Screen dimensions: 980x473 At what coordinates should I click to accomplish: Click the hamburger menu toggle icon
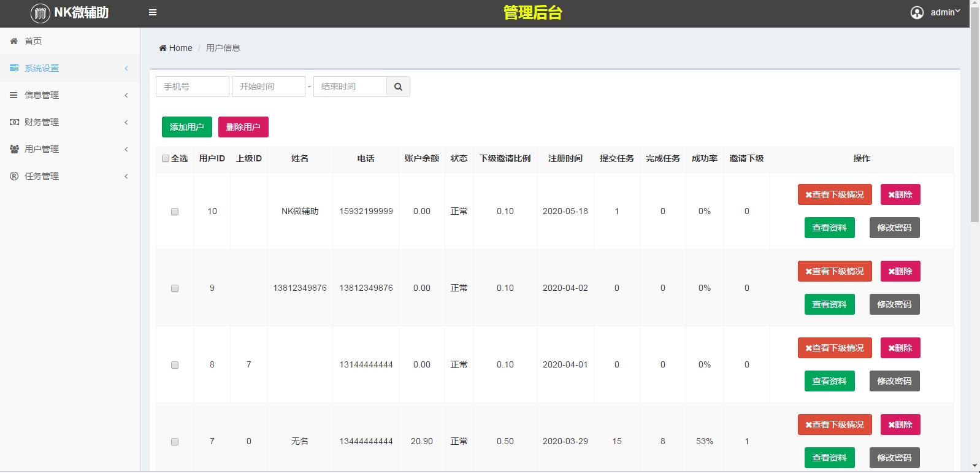[153, 12]
